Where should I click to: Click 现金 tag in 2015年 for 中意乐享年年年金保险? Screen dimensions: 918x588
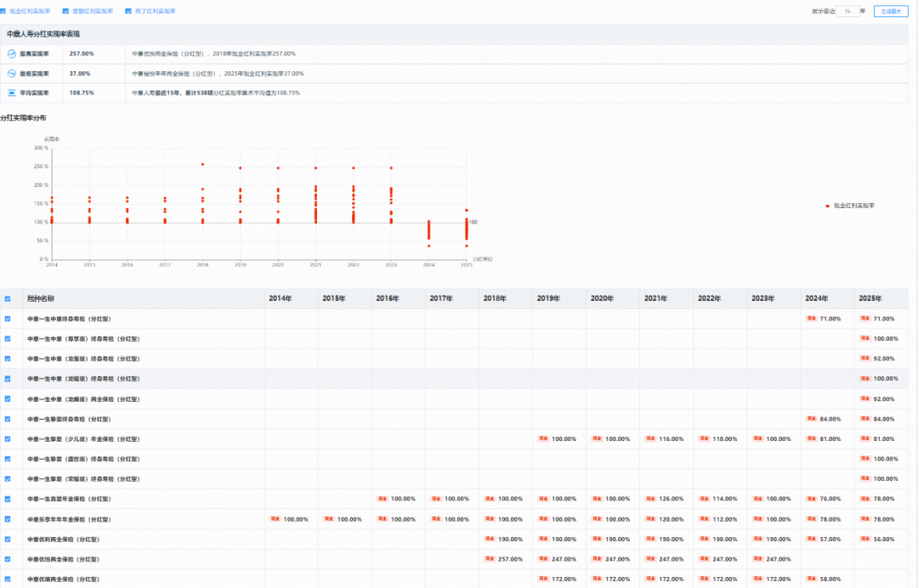(x=328, y=519)
